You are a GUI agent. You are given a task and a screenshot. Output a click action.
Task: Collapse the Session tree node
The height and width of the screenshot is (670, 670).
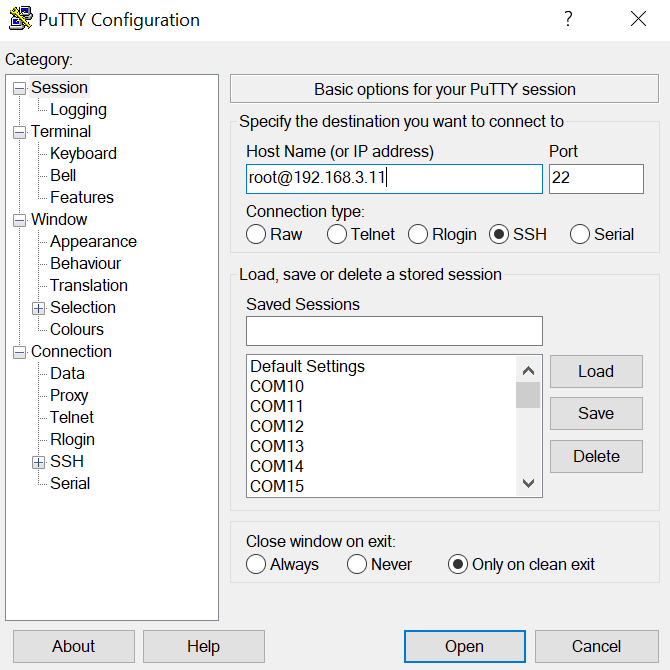19,88
